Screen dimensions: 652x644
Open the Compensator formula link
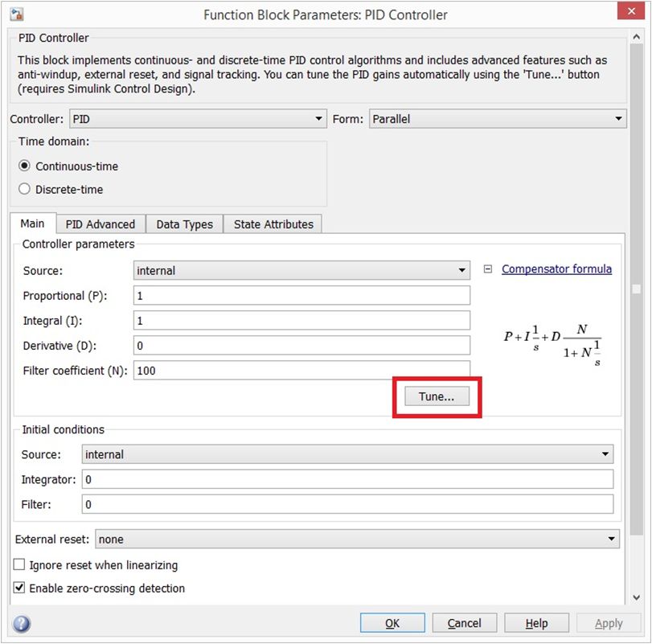click(x=557, y=269)
